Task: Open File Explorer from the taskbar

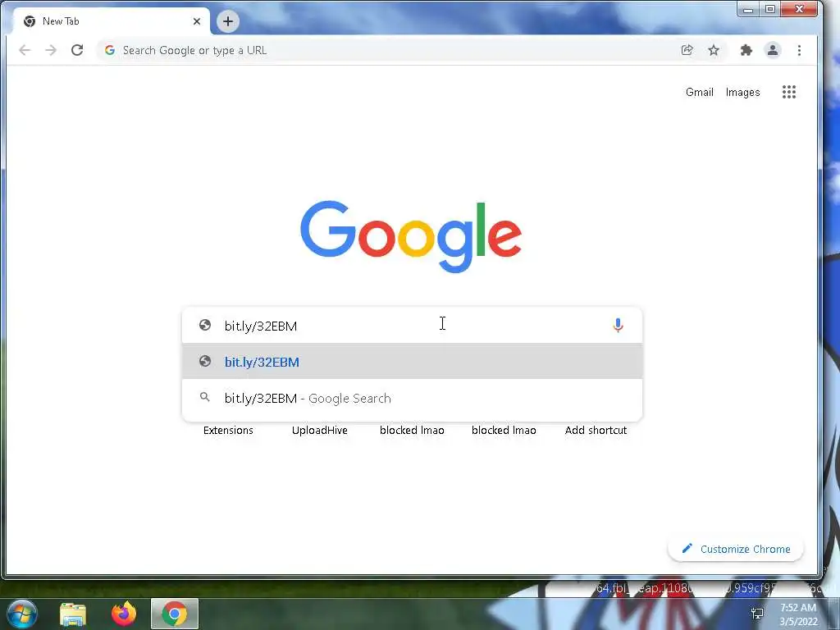Action: coord(73,614)
